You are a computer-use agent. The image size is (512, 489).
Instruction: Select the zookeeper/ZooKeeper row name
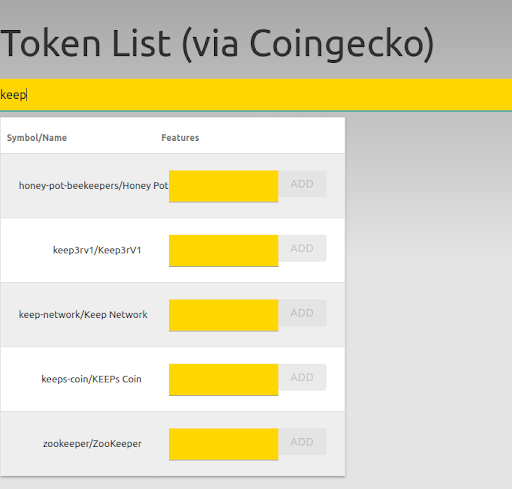tap(92, 444)
